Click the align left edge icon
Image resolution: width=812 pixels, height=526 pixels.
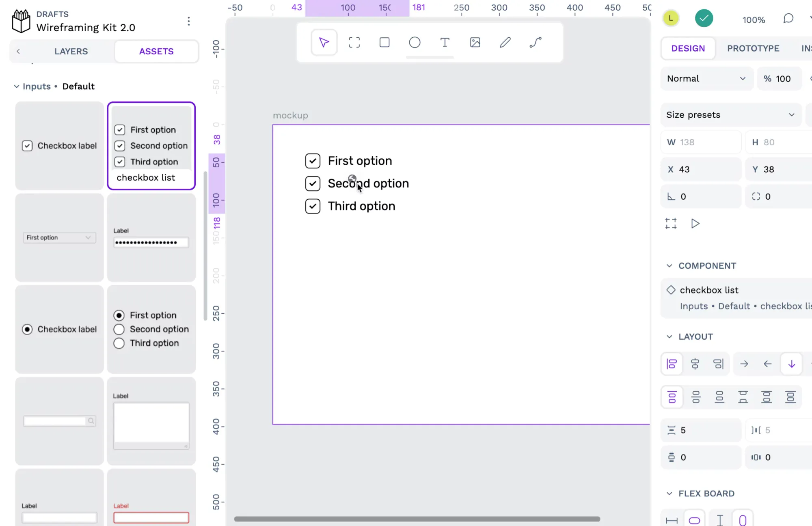[x=671, y=364]
